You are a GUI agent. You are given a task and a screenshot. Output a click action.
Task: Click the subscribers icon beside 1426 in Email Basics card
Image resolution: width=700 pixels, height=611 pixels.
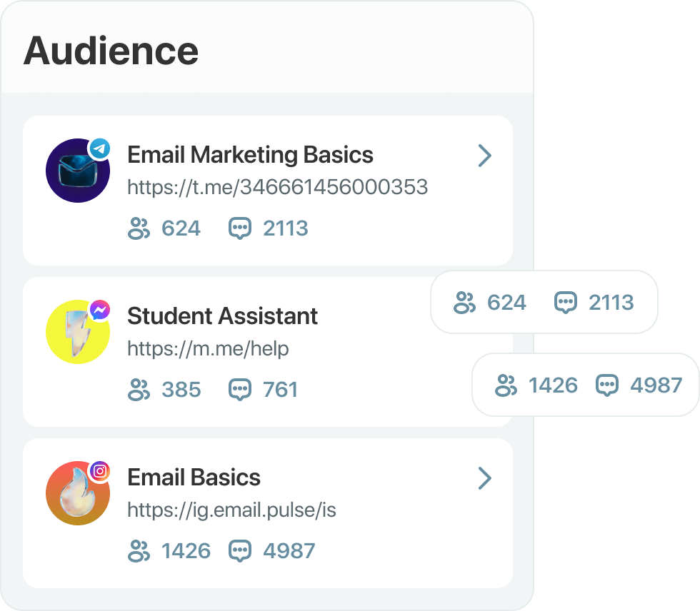[139, 551]
